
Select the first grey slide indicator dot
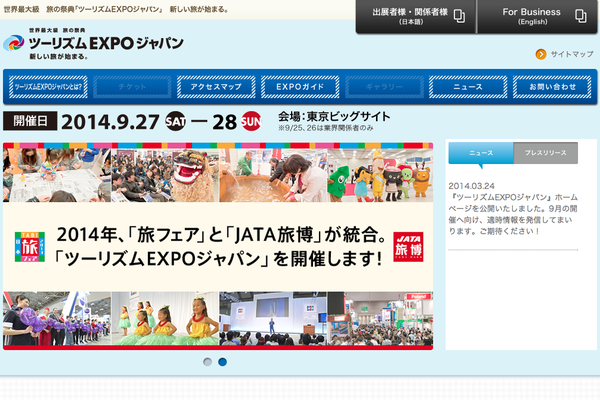(x=207, y=362)
